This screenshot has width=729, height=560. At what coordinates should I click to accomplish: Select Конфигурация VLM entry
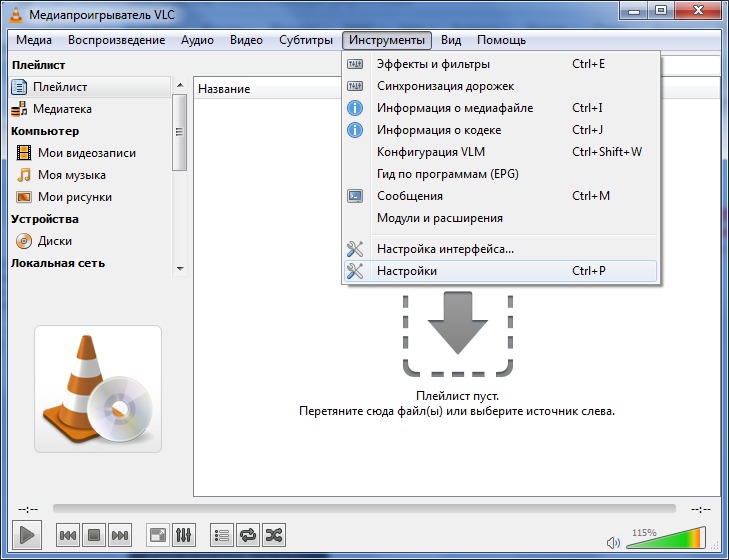coord(501,152)
